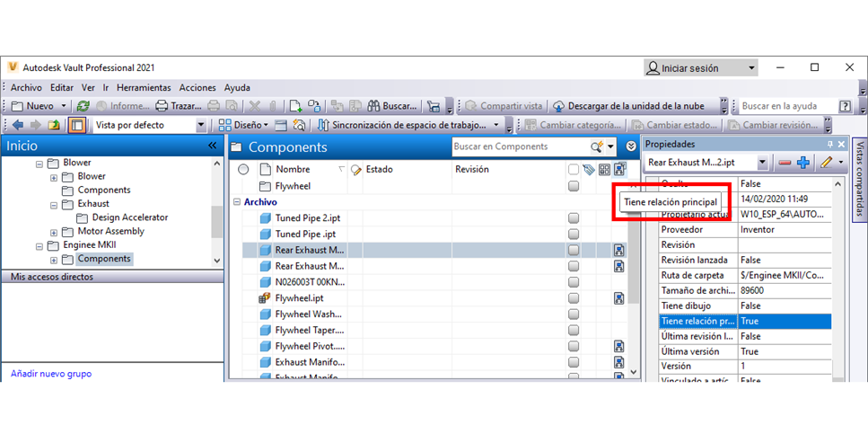
Task: Go back with the blue left arrow
Action: [x=18, y=125]
